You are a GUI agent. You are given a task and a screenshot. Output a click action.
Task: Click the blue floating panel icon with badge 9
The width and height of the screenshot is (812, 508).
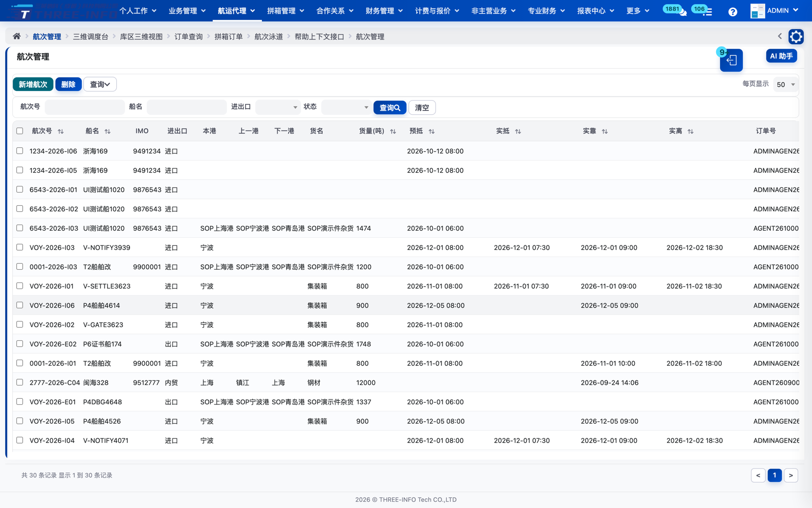(x=731, y=60)
